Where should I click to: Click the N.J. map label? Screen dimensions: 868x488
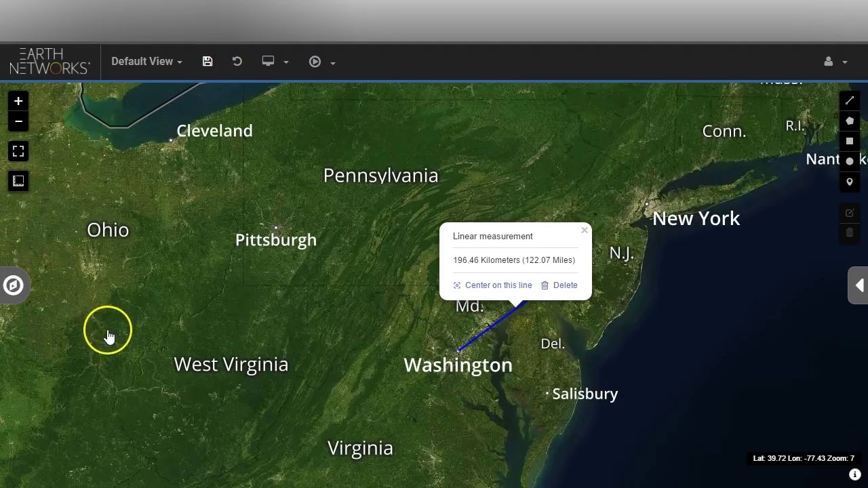[x=621, y=253]
